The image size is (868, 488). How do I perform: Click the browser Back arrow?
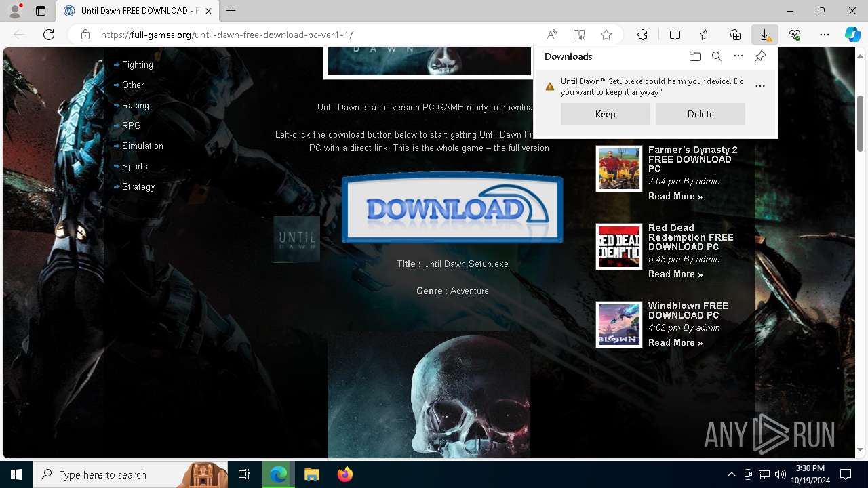pyautogui.click(x=19, y=35)
